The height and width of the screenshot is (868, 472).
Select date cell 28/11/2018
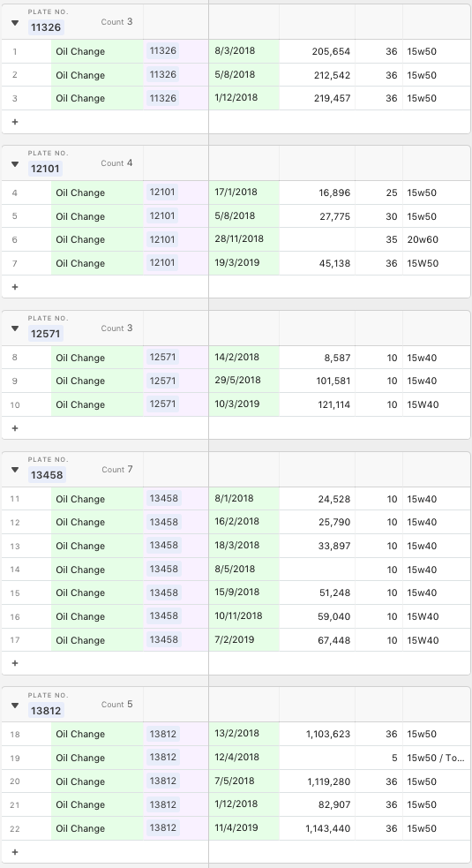coord(244,239)
